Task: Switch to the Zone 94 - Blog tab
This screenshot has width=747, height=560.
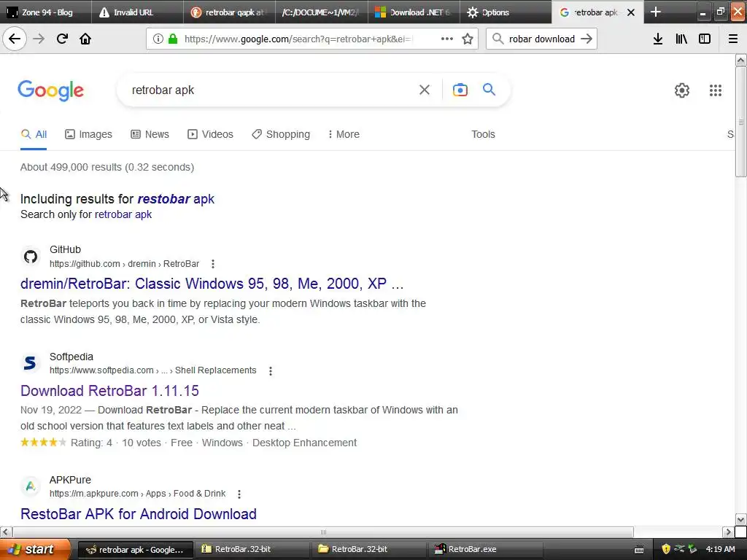Action: [x=46, y=12]
